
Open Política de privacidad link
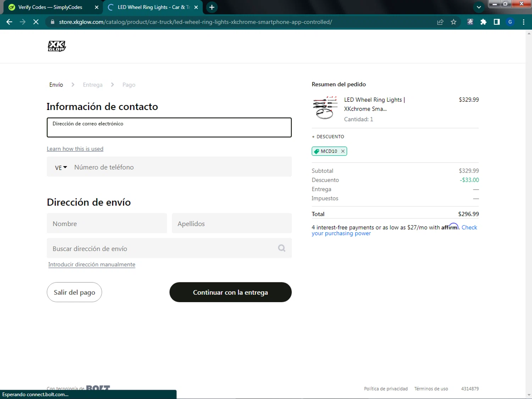(x=386, y=389)
